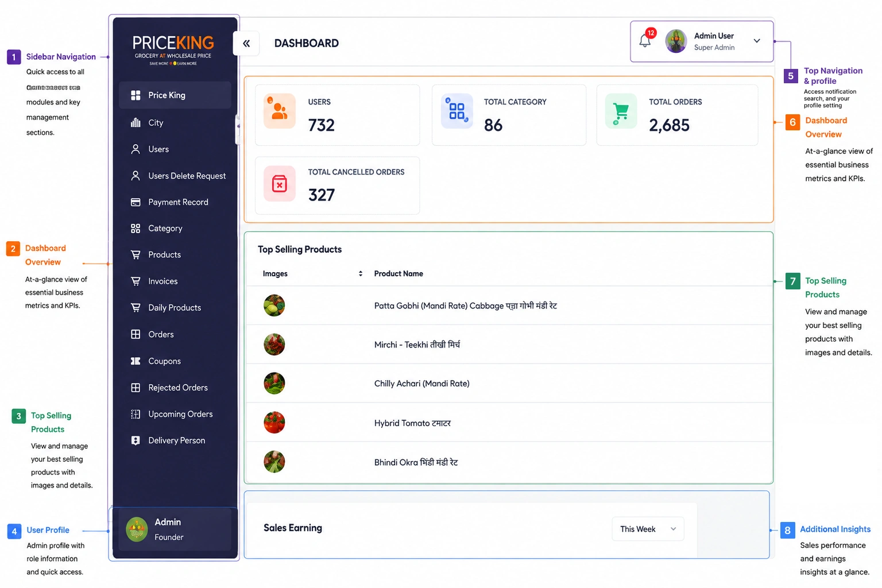This screenshot has height=588, width=882.
Task: Open TOTAL CANCELLED ORDERS 327 card
Action: [338, 185]
